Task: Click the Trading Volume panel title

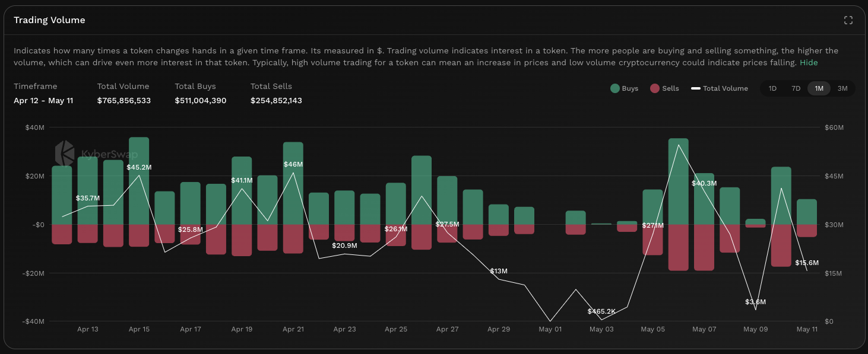Action: coord(49,20)
